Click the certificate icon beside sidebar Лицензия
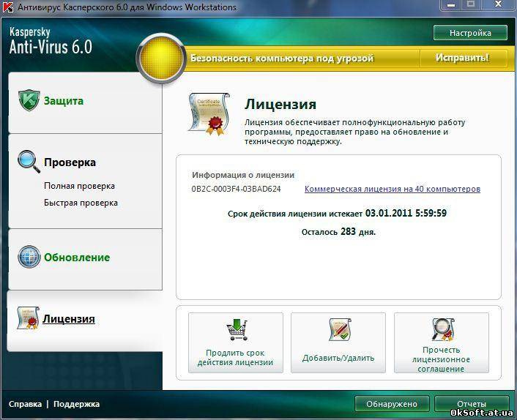 tap(28, 318)
